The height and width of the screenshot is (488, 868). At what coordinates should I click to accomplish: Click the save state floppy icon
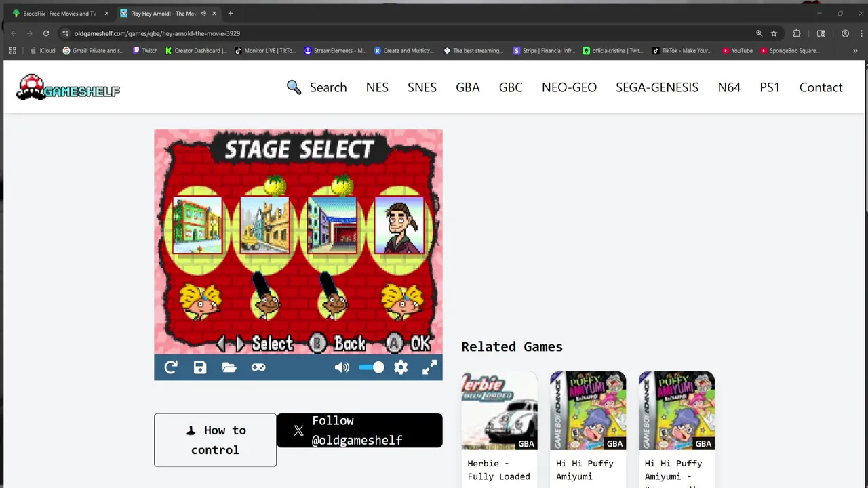pos(200,367)
